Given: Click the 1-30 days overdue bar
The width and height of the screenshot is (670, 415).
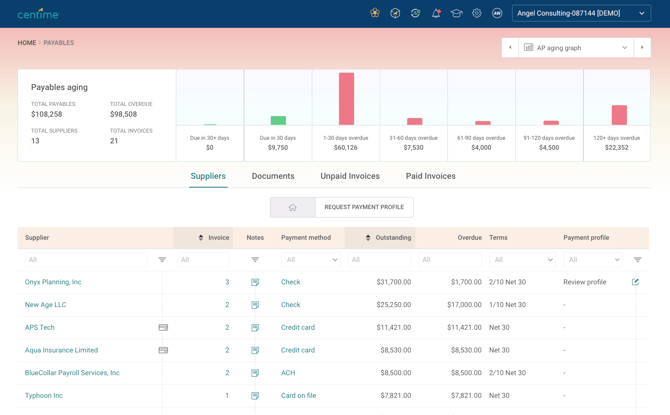Looking at the screenshot, I should [x=347, y=99].
